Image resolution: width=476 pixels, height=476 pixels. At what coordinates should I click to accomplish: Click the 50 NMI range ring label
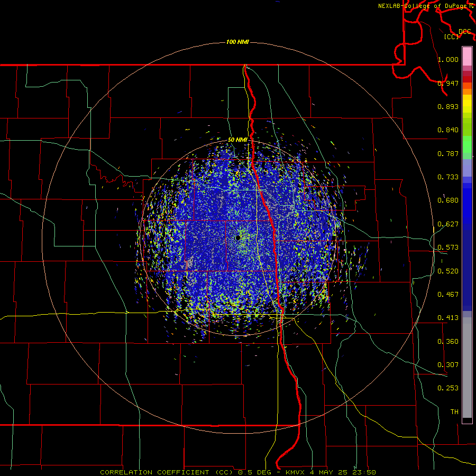237,140
